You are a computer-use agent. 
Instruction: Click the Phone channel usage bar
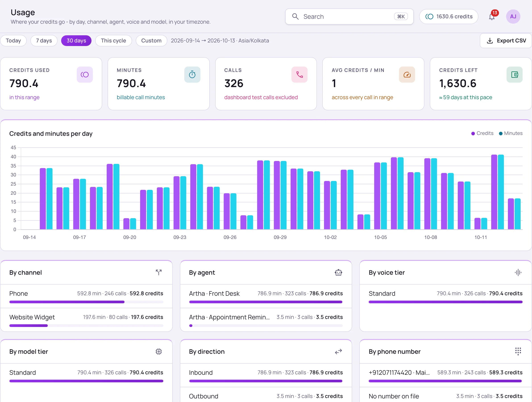tap(86, 302)
